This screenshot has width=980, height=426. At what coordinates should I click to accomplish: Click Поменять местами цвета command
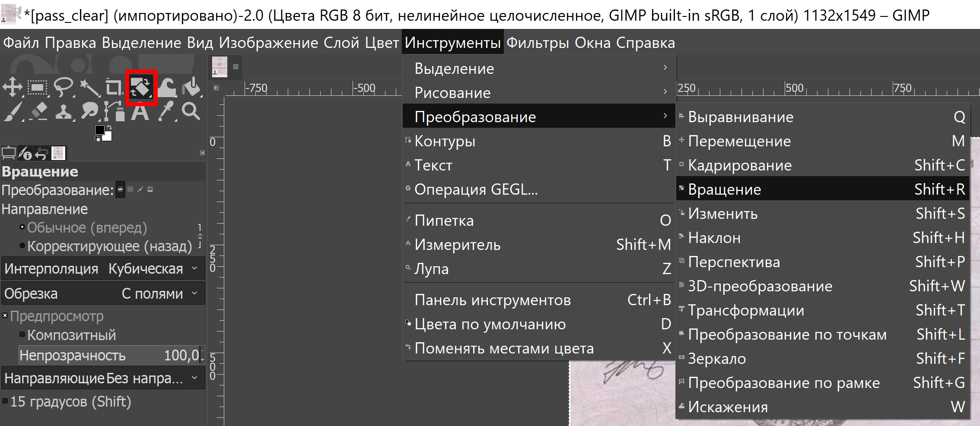(504, 348)
